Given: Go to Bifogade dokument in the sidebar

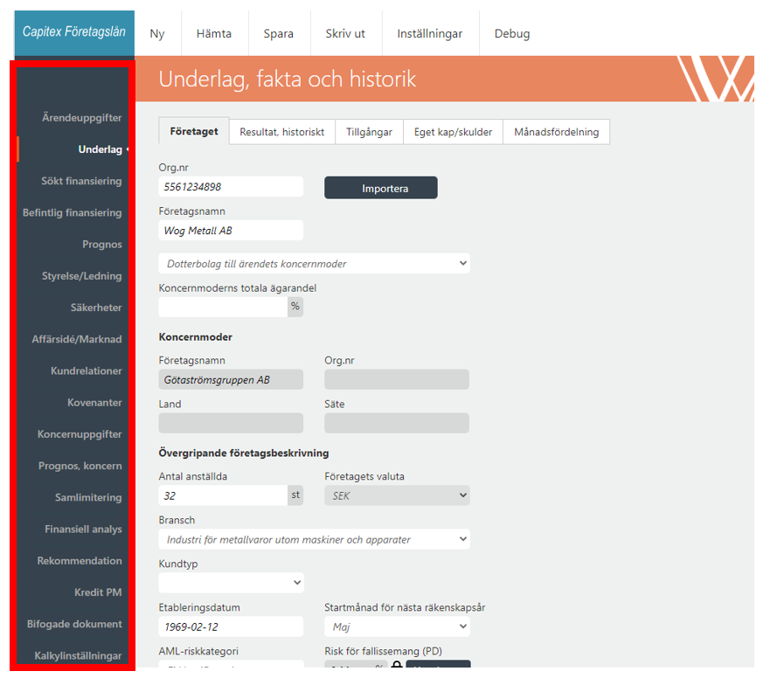Looking at the screenshot, I should click(x=74, y=624).
